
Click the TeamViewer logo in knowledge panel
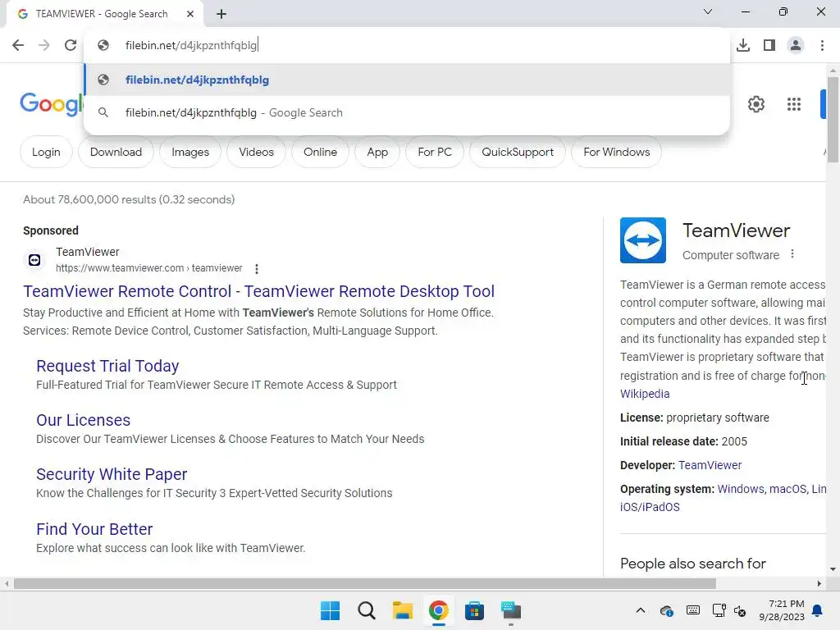(x=643, y=240)
